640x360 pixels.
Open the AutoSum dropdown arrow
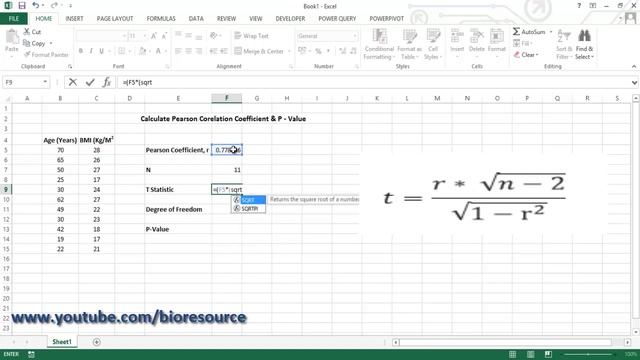(551, 31)
